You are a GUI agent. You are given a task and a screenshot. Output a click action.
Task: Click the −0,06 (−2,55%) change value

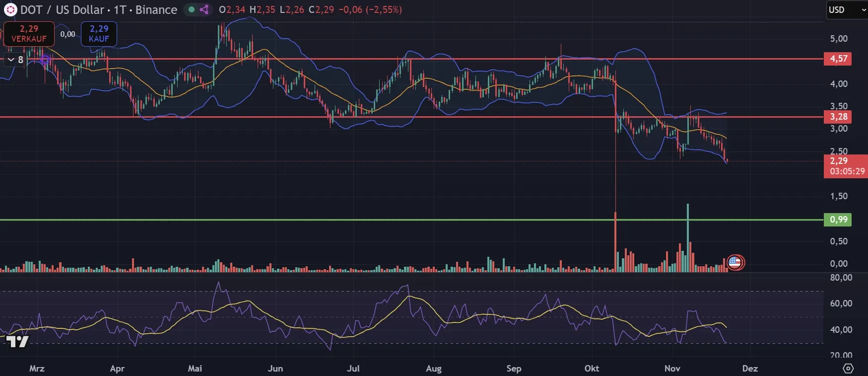tap(370, 9)
